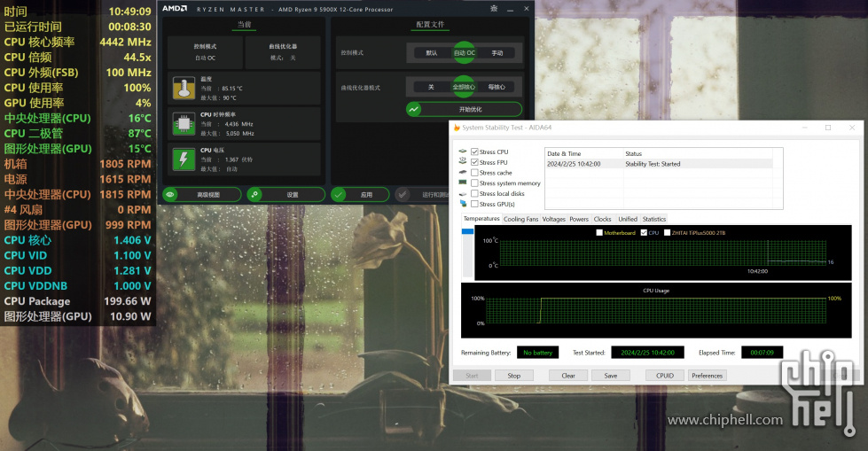Set curve optimizer mode to 全部核心

click(464, 87)
